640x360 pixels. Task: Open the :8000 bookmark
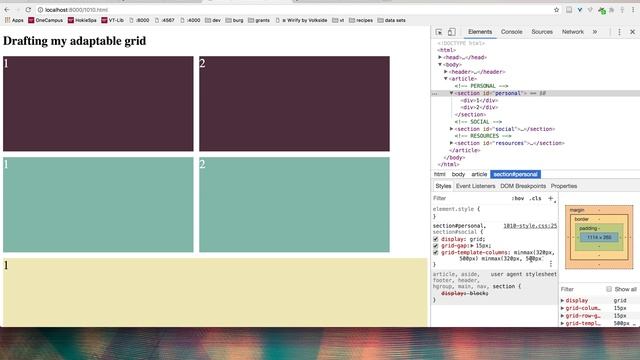(x=139, y=20)
